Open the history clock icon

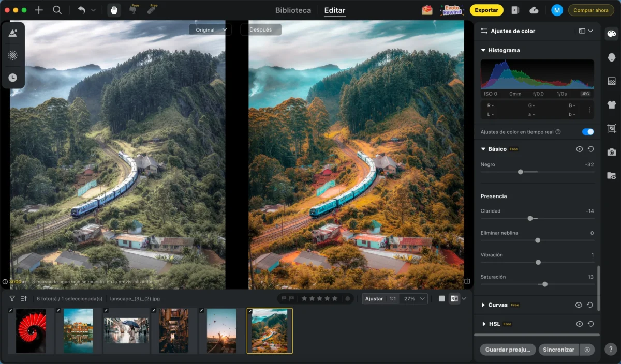13,78
